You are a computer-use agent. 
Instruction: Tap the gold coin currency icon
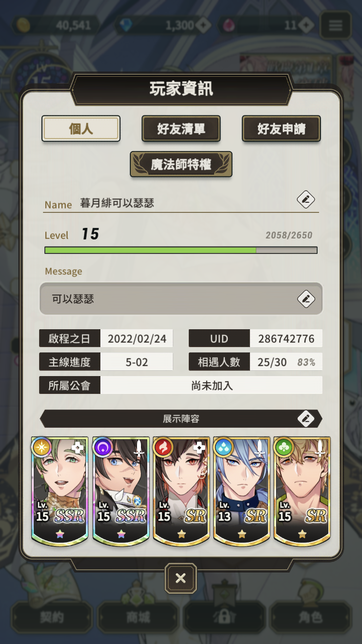tap(23, 25)
